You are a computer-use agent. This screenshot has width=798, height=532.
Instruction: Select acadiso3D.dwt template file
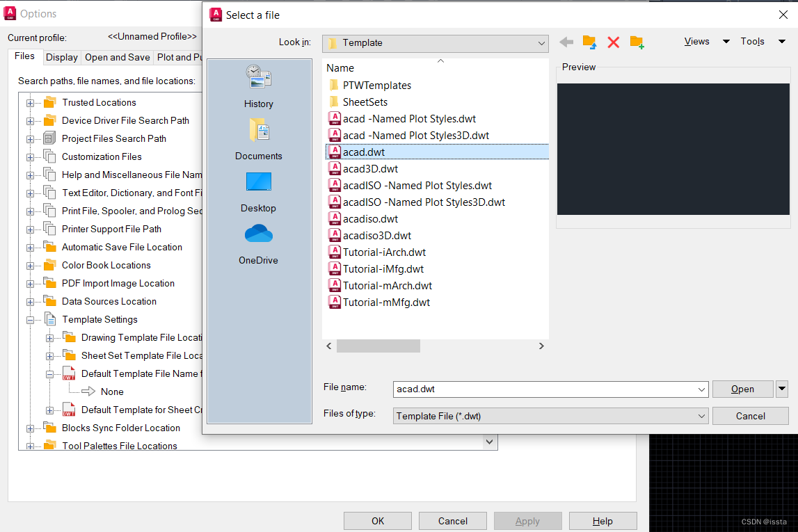(376, 236)
